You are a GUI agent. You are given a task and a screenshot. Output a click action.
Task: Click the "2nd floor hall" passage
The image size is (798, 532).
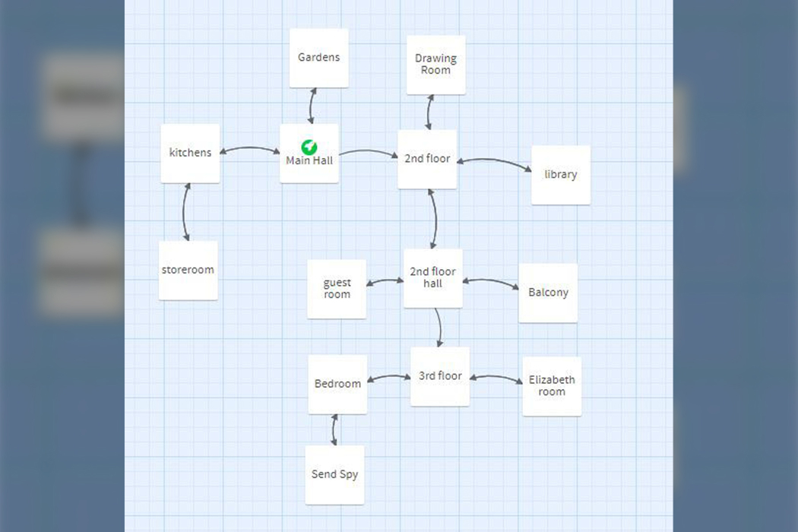click(432, 277)
